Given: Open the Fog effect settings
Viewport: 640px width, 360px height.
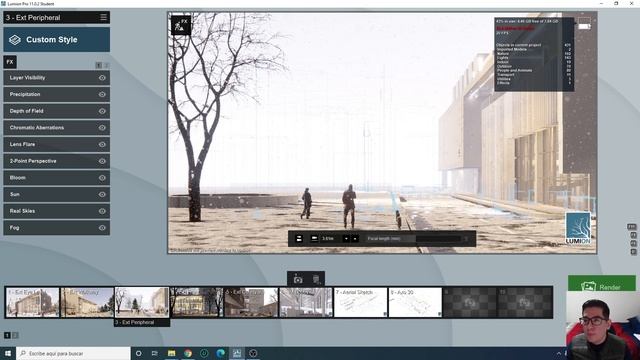Looking at the screenshot, I should [57, 228].
